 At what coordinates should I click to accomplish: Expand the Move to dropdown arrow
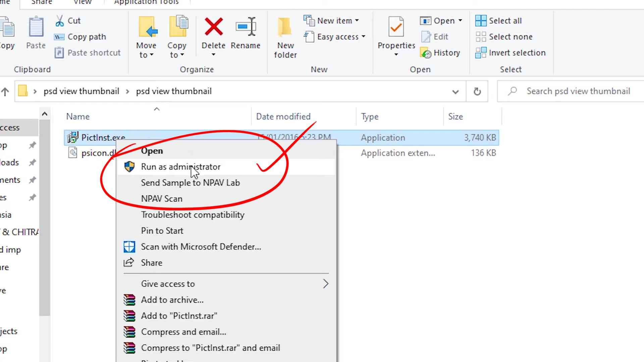152,55
